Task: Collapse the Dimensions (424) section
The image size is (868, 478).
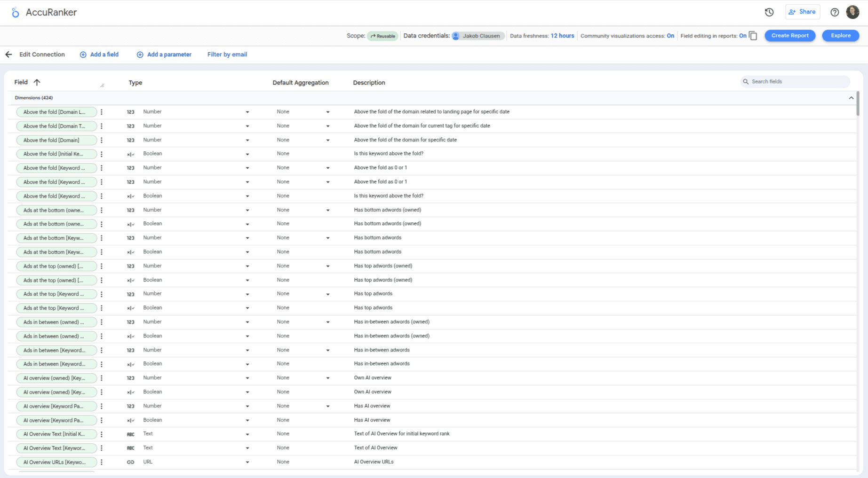Action: click(851, 98)
